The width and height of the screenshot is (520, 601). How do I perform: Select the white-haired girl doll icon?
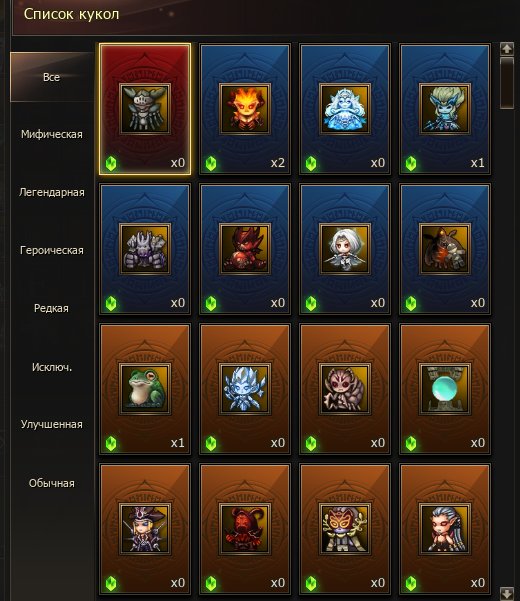coord(345,249)
